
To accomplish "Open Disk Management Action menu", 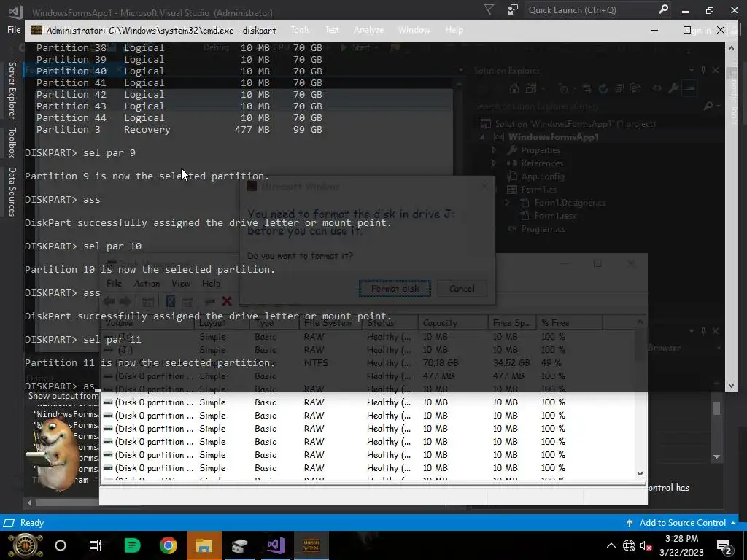I will pos(147,284).
